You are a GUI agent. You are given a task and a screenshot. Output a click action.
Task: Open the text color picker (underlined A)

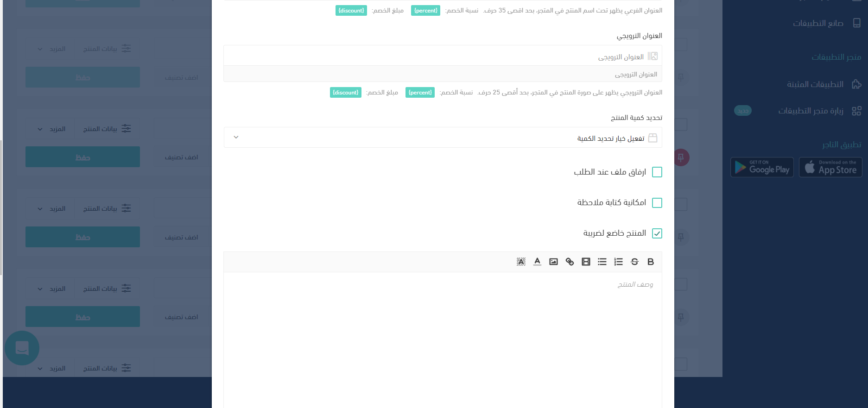pyautogui.click(x=537, y=262)
